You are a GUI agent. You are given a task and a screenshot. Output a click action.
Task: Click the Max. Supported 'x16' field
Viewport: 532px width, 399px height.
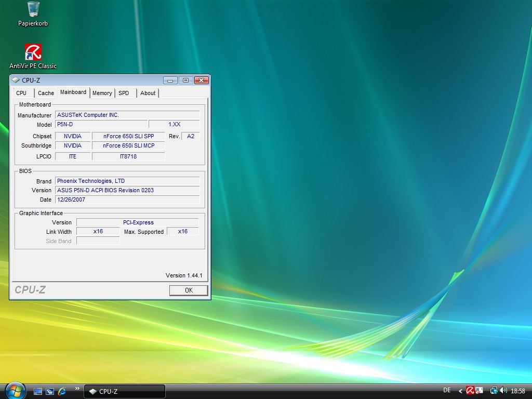[182, 231]
